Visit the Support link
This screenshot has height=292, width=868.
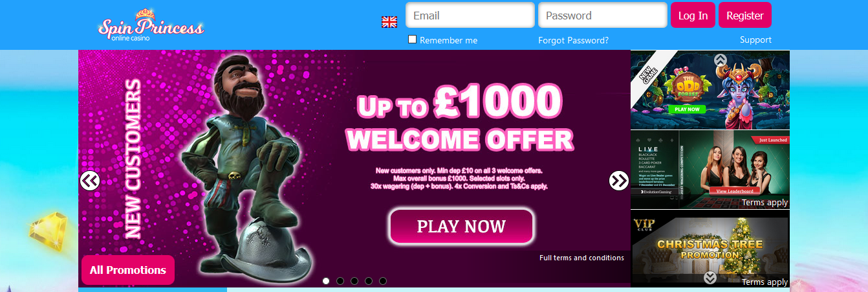755,39
